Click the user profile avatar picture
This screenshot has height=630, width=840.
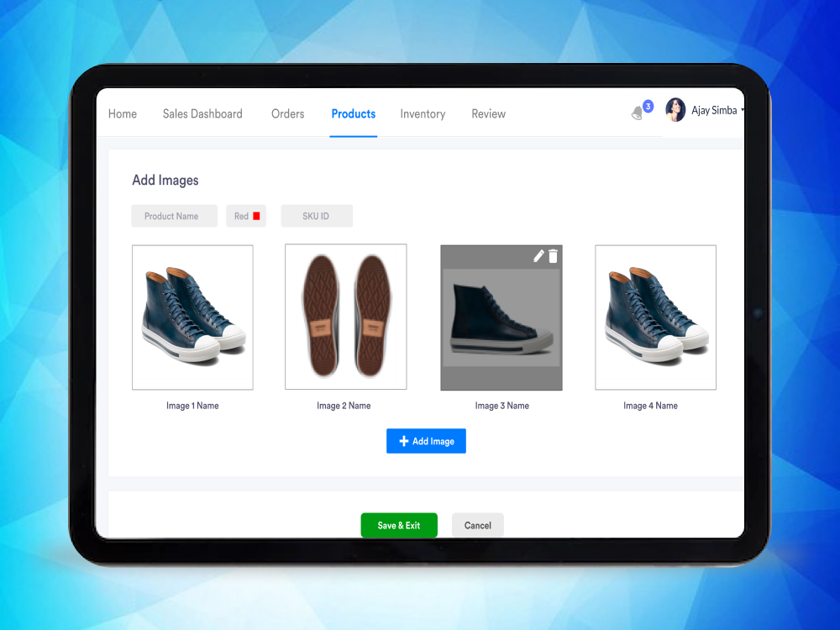(x=675, y=110)
